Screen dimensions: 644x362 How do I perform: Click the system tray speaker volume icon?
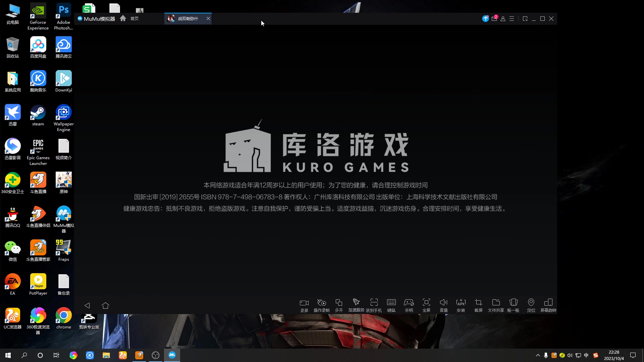(x=570, y=355)
